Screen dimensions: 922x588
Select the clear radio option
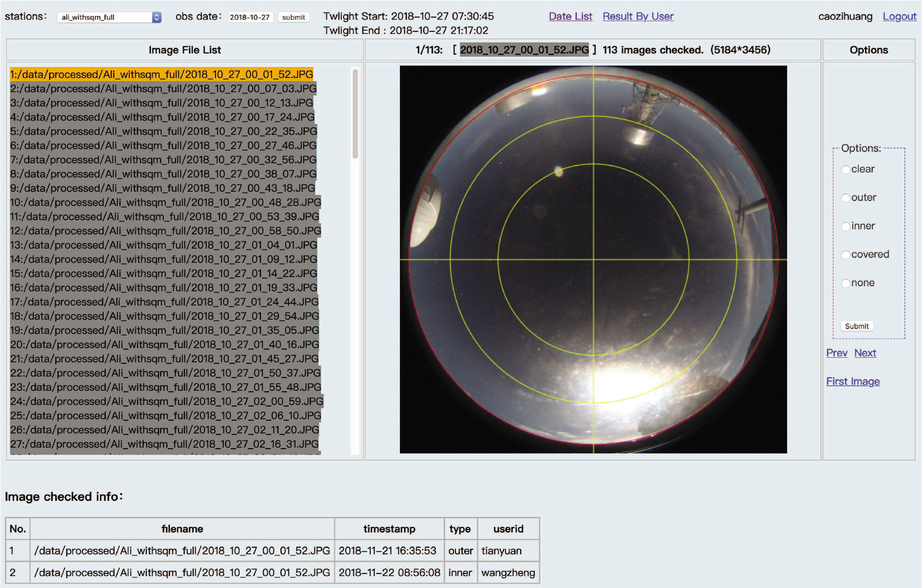click(x=846, y=170)
